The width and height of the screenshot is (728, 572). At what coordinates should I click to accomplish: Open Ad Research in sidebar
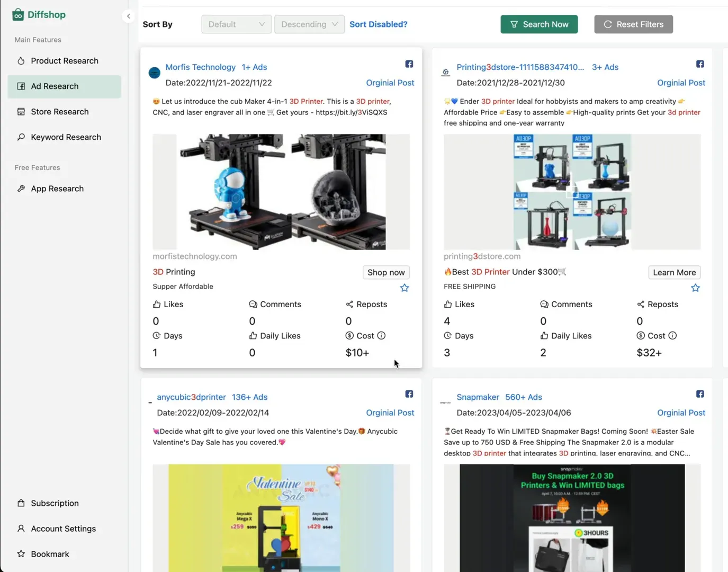[x=65, y=86]
